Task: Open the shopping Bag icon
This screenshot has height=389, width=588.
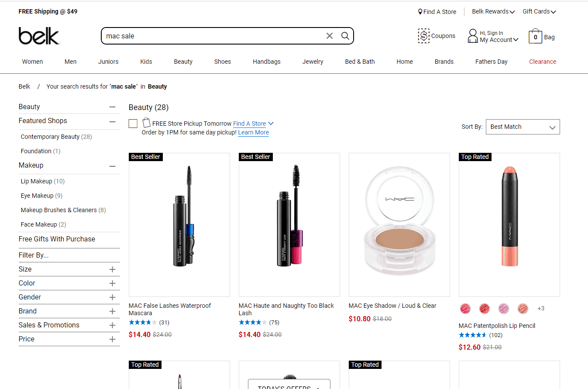Action: pyautogui.click(x=535, y=36)
